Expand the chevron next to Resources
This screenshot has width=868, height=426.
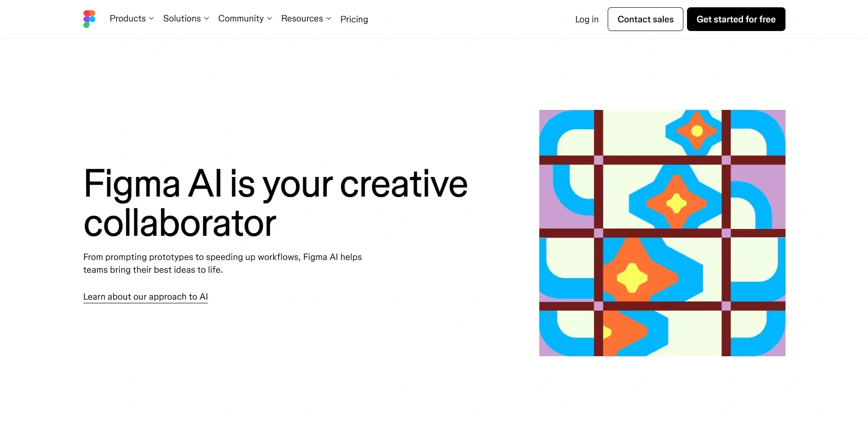coord(329,19)
